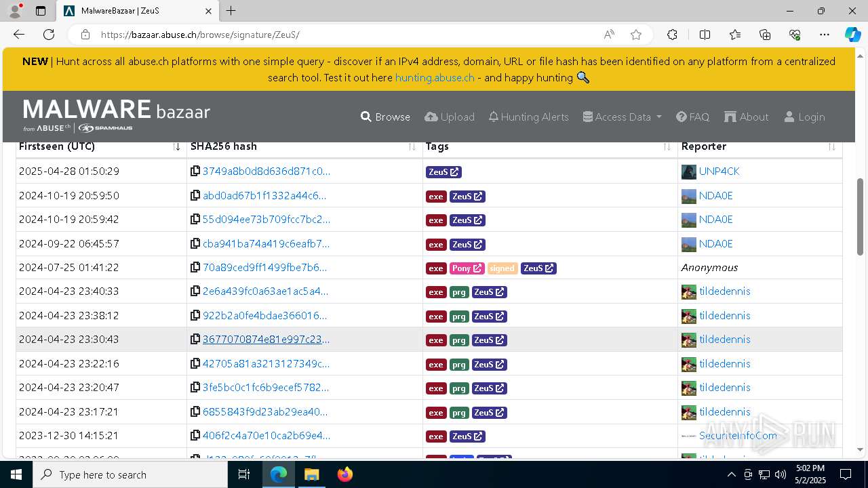Open hash link 3677070874e81e997c23
The width and height of the screenshot is (868, 488).
point(266,340)
